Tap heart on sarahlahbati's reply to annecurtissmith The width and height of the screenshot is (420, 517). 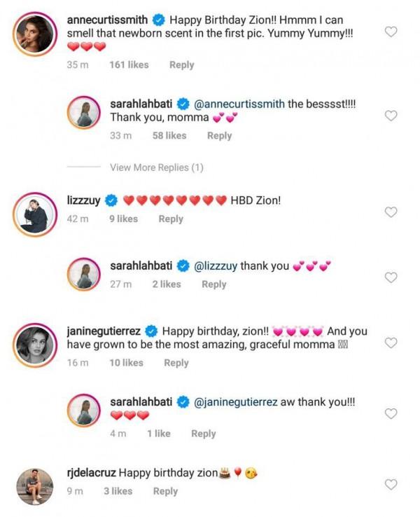point(392,116)
